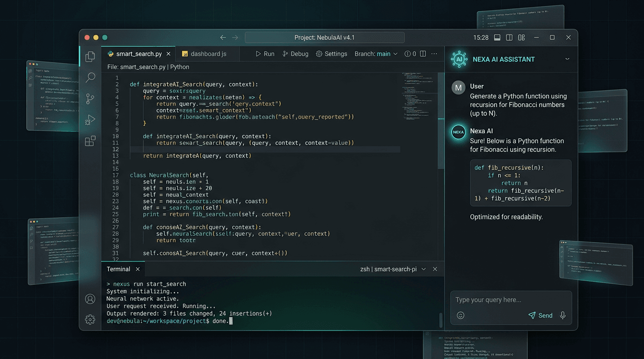
Task: Activate the microphone icon beside Send
Action: [x=563, y=315]
